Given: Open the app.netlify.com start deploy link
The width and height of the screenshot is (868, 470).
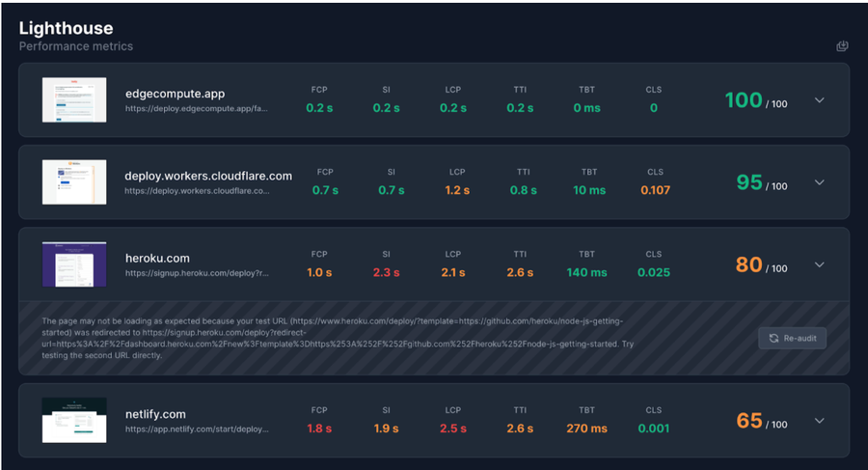Looking at the screenshot, I should click(x=197, y=429).
